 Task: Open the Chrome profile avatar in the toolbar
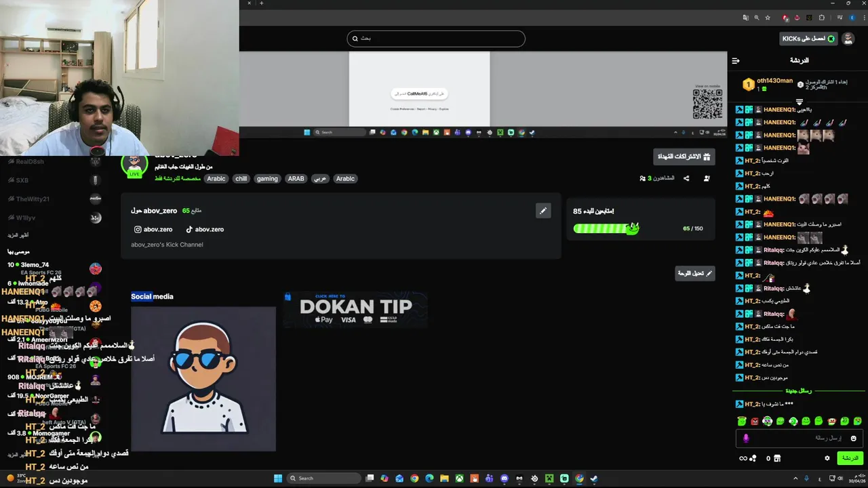[852, 18]
